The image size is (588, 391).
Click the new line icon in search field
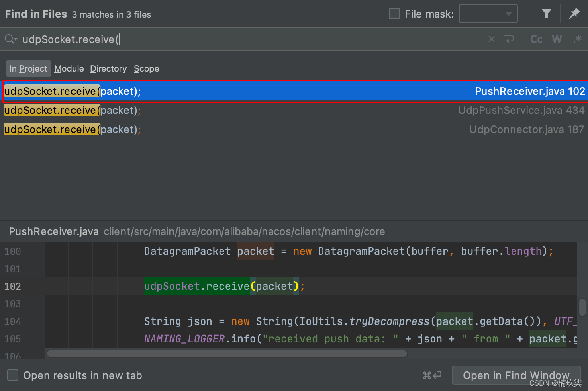(509, 39)
